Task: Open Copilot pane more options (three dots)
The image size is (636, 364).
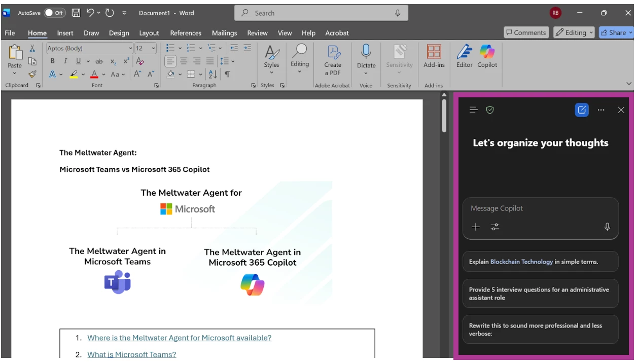Action: pos(601,110)
